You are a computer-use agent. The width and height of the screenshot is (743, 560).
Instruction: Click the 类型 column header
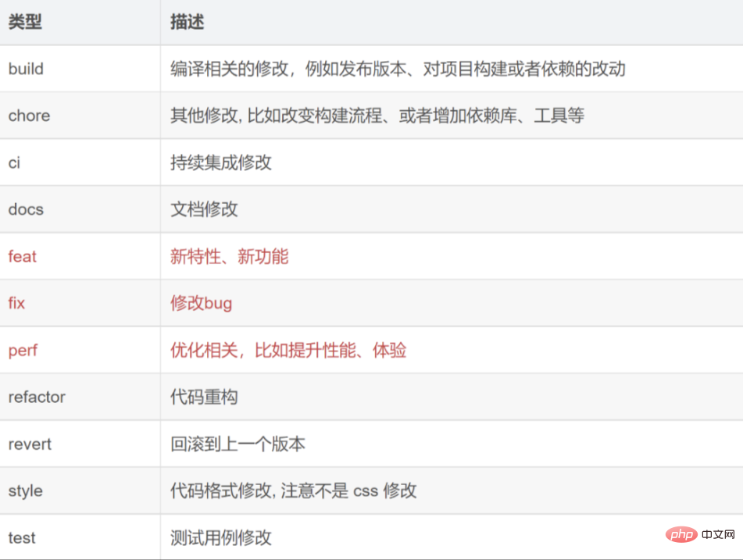click(x=25, y=22)
